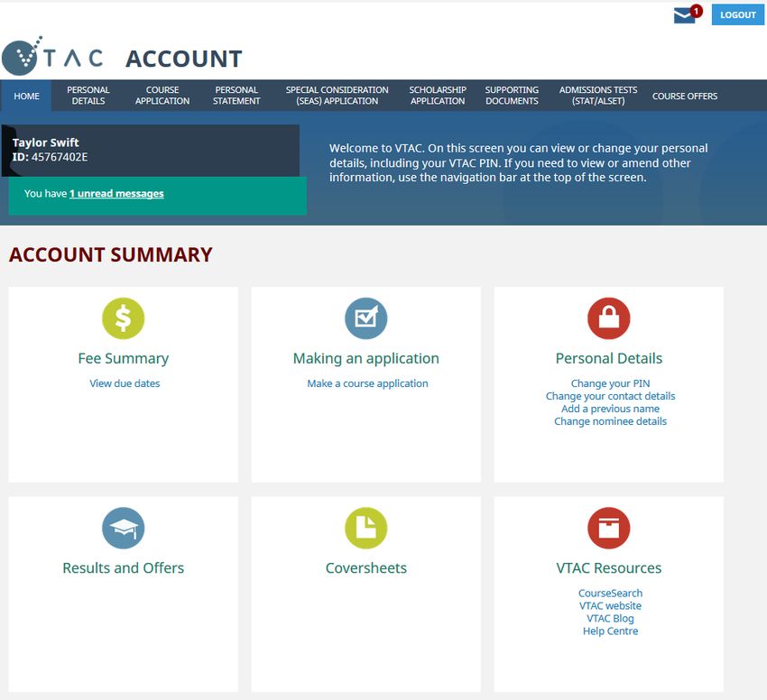
Task: Open the Personal Details navigation tab
Action: tap(88, 96)
